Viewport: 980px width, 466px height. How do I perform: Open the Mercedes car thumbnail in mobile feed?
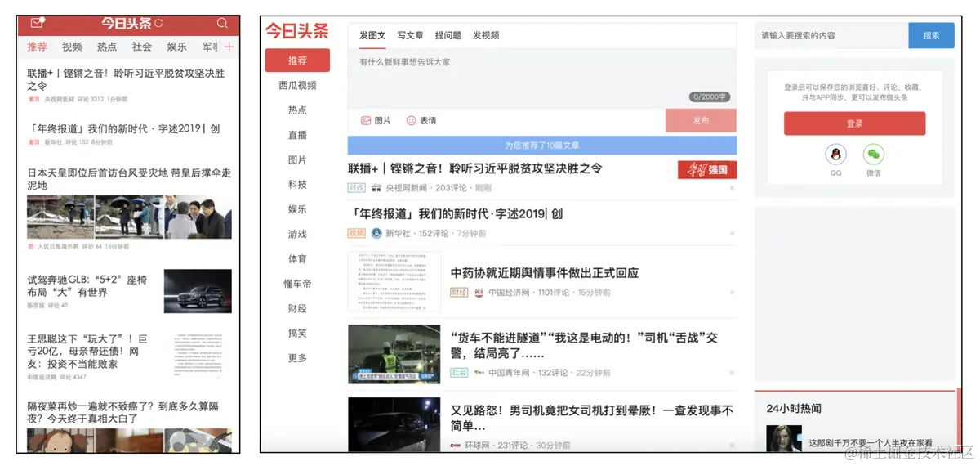[198, 290]
